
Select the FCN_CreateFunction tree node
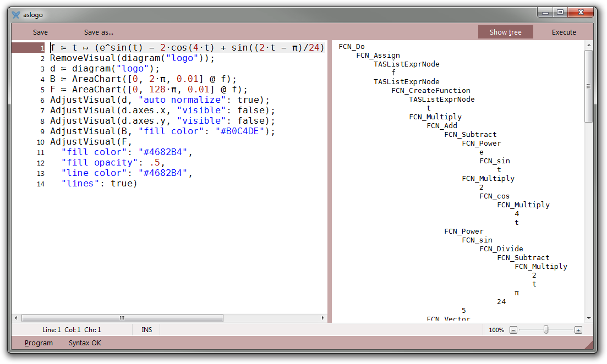point(431,91)
